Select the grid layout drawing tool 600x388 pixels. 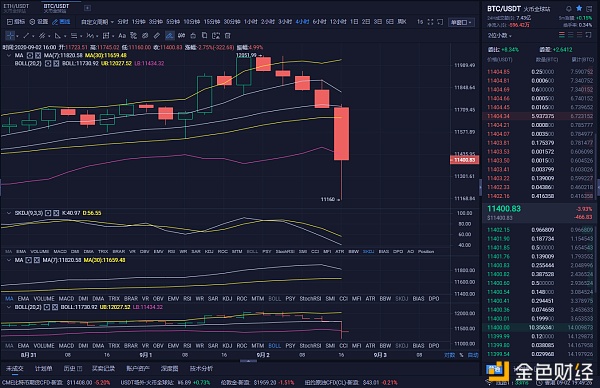pos(106,36)
